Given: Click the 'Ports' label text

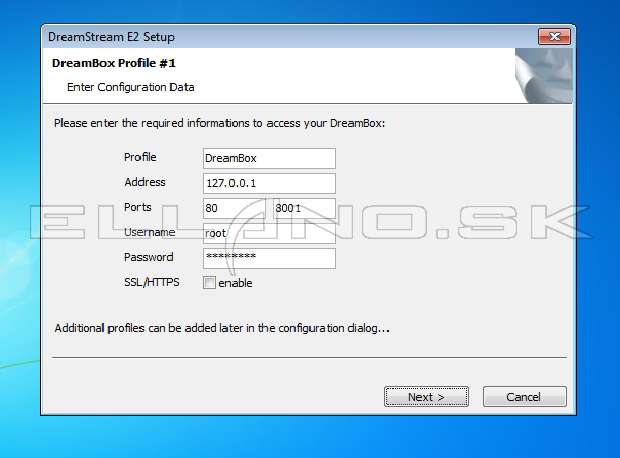Looking at the screenshot, I should (x=138, y=207).
